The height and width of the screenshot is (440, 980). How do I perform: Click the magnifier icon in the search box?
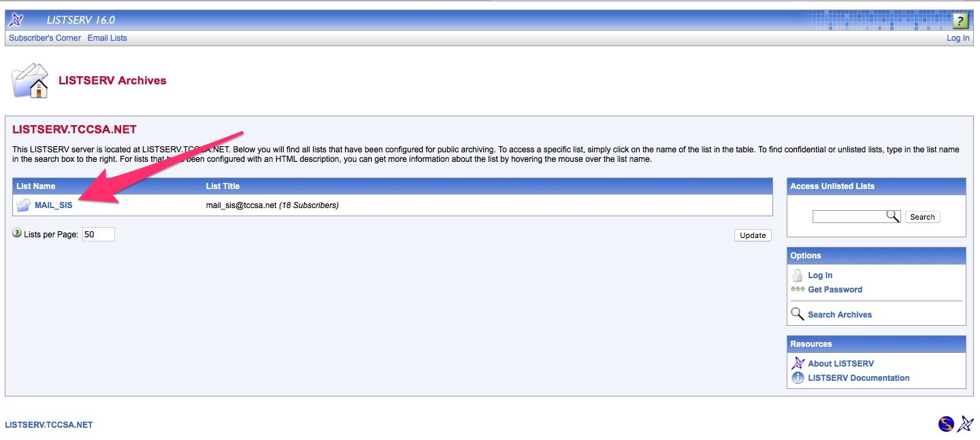point(893,216)
